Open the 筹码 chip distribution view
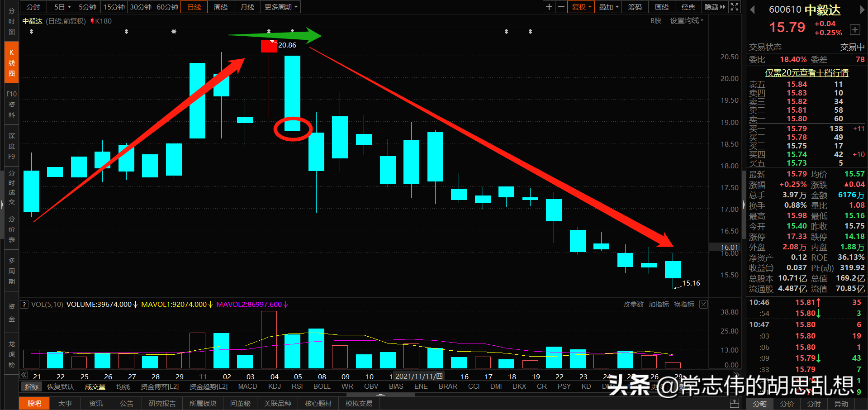The height and width of the screenshot is (410, 868). [634, 7]
